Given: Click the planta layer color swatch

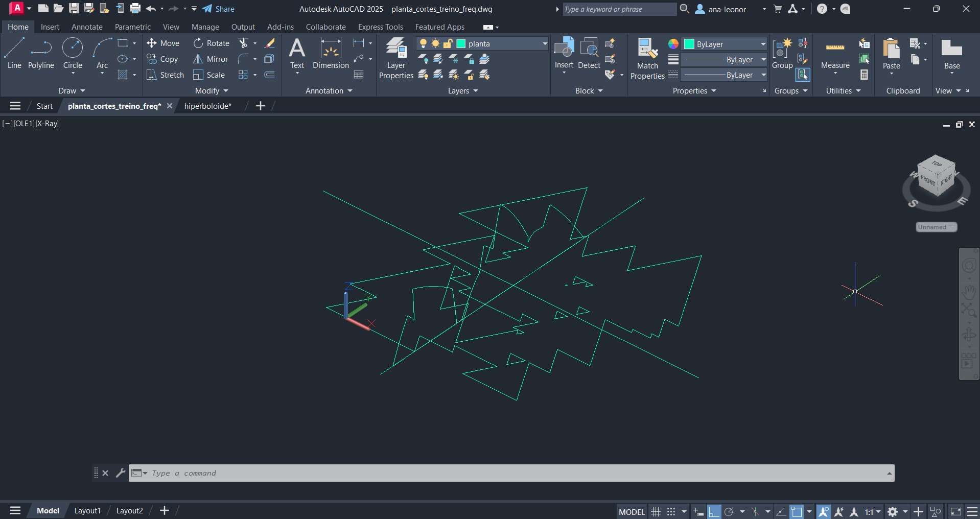Looking at the screenshot, I should (461, 44).
